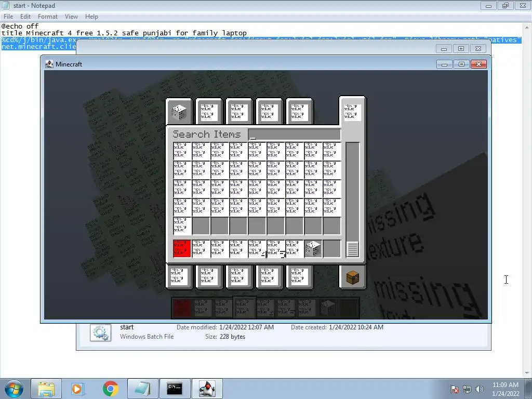Close the Explorer window behind Minecraft
532x399 pixels.
coord(478,49)
